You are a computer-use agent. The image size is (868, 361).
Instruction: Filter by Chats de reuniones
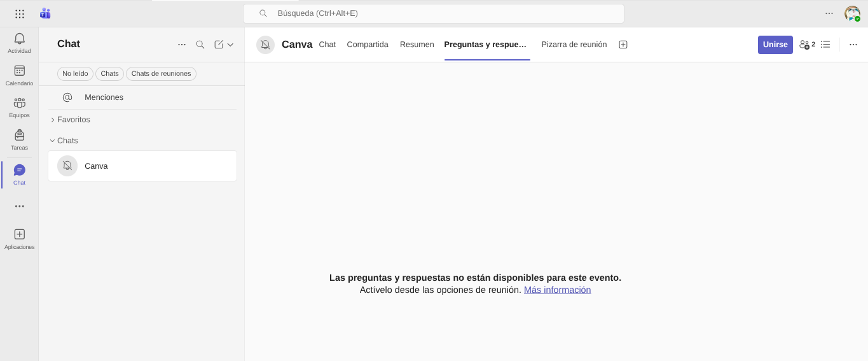point(161,74)
